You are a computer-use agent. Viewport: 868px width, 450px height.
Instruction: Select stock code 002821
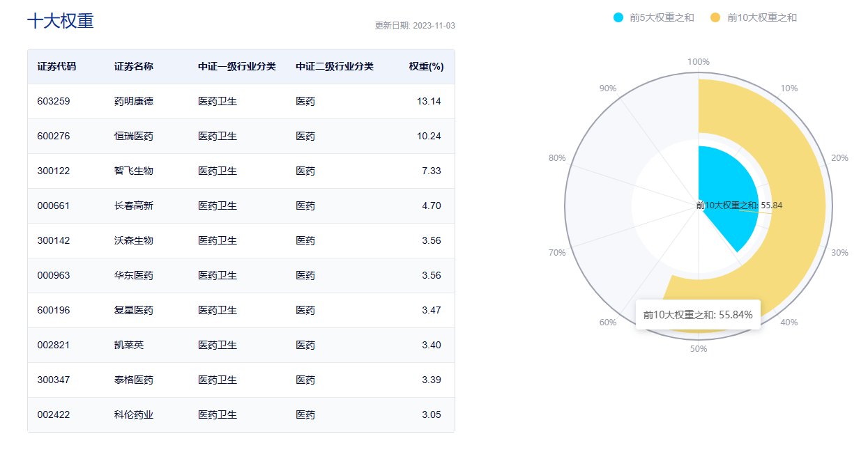54,346
